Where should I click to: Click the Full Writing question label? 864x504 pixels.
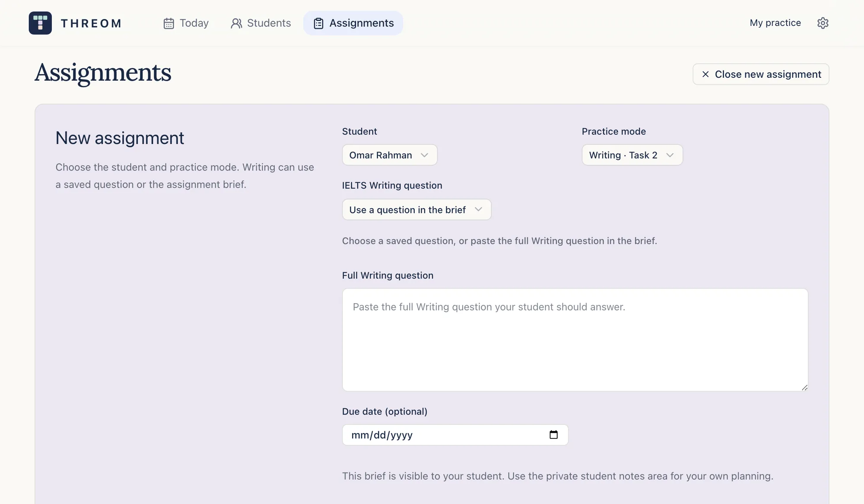[x=388, y=276]
